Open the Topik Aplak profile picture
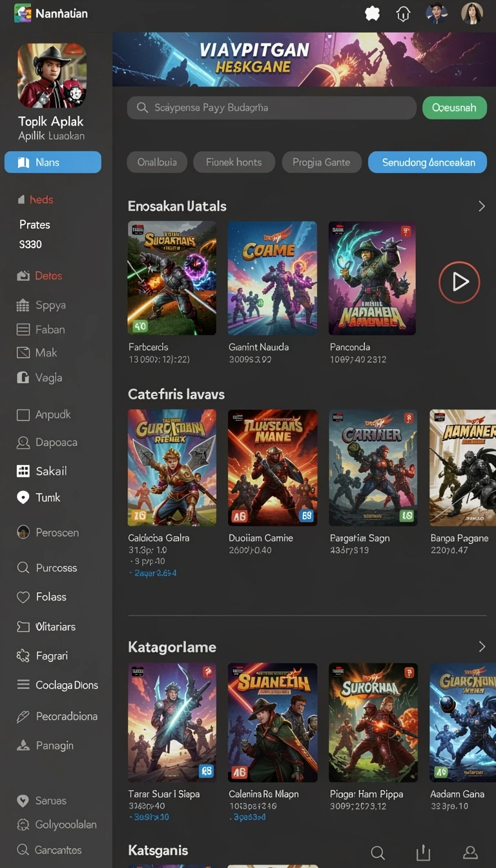This screenshot has width=496, height=868. pyautogui.click(x=52, y=76)
